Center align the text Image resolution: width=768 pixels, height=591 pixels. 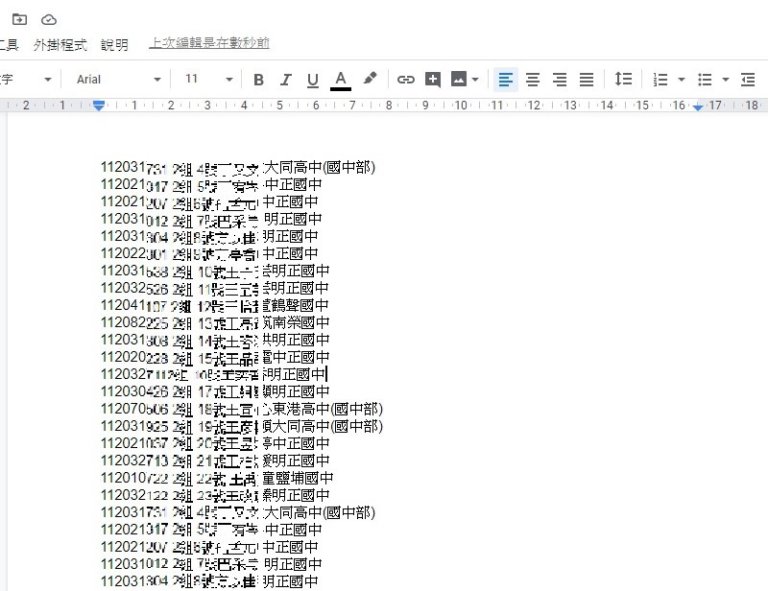coord(532,80)
